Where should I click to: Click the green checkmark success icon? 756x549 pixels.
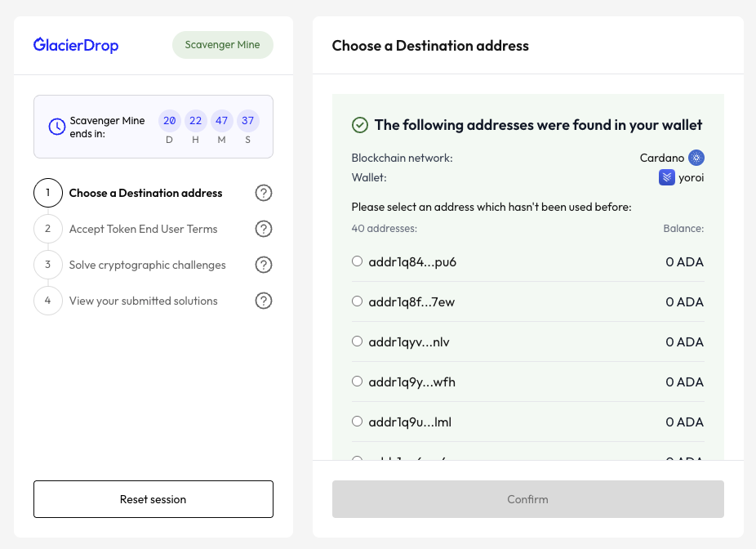click(359, 125)
